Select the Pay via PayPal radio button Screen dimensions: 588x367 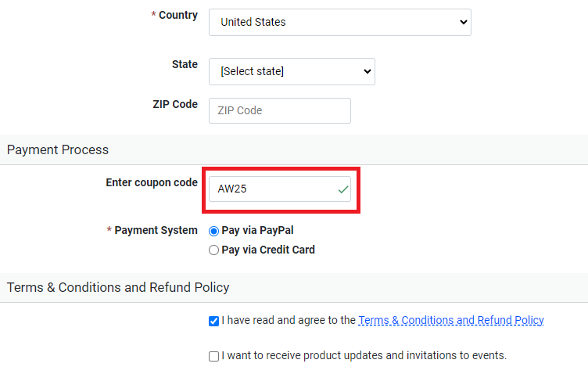pyautogui.click(x=213, y=231)
